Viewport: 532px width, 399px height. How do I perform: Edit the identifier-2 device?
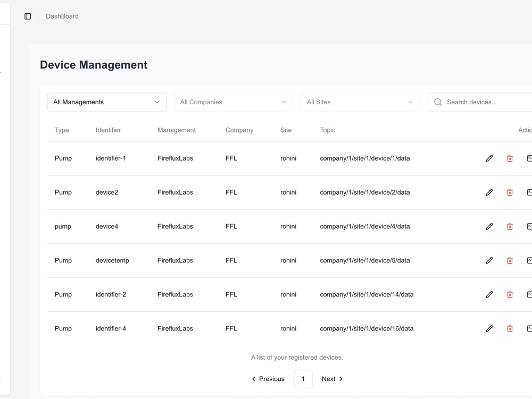(x=489, y=295)
